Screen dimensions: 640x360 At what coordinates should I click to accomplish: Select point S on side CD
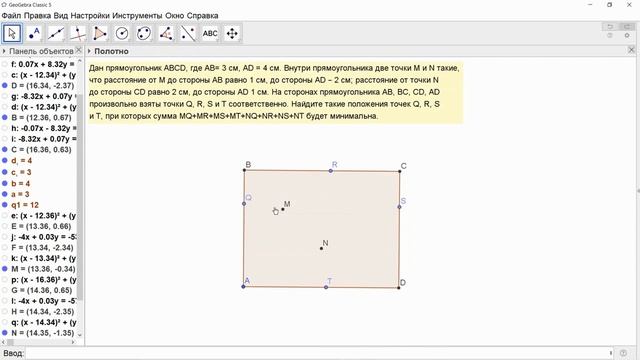point(399,207)
